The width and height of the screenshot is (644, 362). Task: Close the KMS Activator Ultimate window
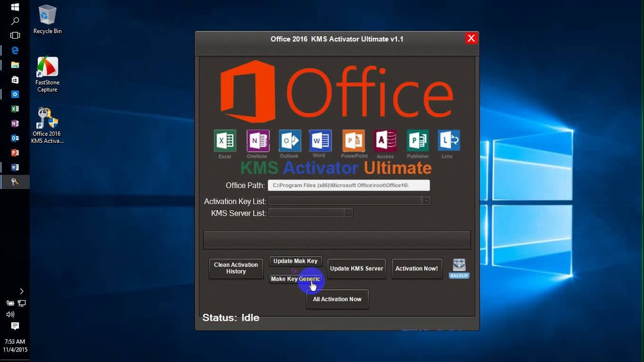tap(471, 38)
